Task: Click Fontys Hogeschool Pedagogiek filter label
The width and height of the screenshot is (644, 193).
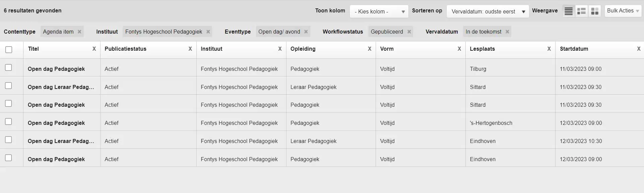Action: (164, 32)
